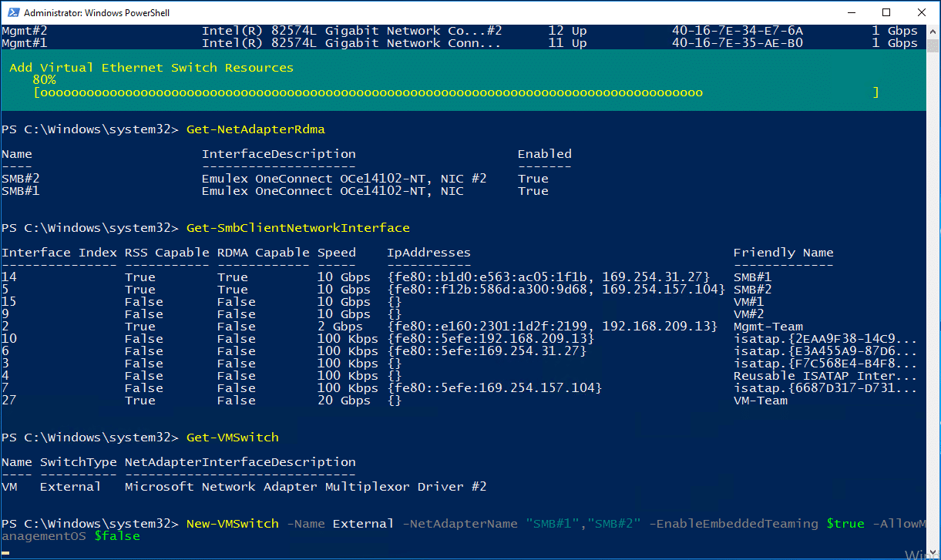Click 'SMB#2' in the RDMA adapter list

[x=21, y=179]
